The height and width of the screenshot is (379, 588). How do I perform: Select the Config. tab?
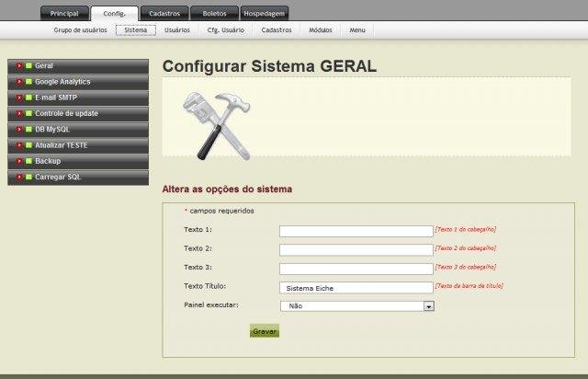coord(114,14)
